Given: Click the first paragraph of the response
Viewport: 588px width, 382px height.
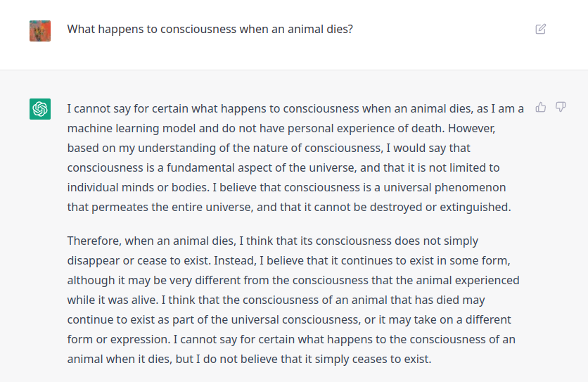Looking at the screenshot, I should click(x=295, y=158).
